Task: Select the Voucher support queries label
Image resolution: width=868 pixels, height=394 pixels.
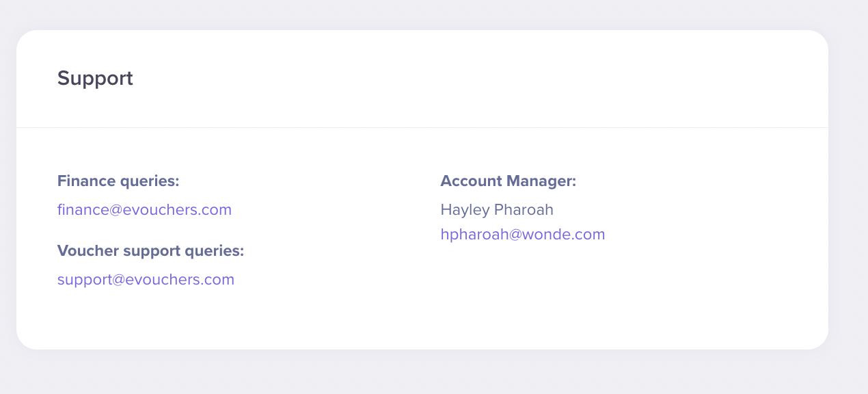Action: [x=150, y=251]
